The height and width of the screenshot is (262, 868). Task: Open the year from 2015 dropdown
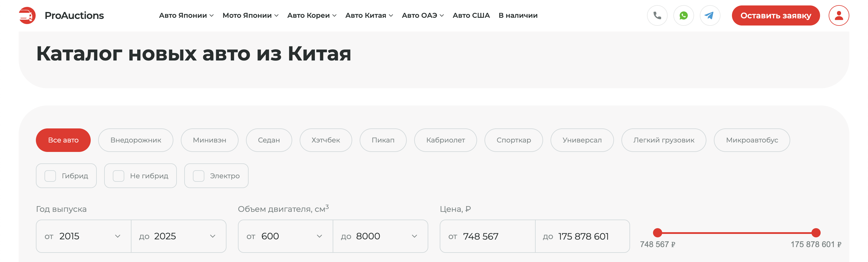84,236
